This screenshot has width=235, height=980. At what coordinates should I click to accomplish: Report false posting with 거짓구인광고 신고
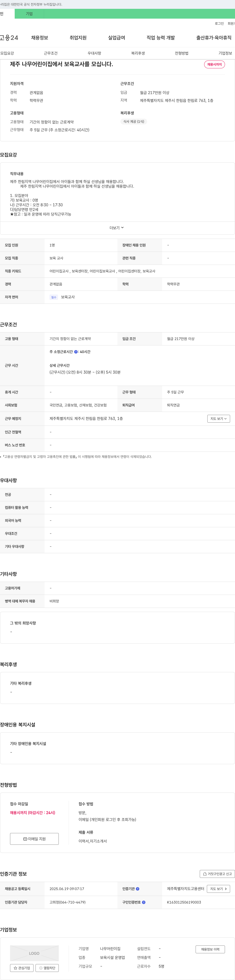pos(217,874)
